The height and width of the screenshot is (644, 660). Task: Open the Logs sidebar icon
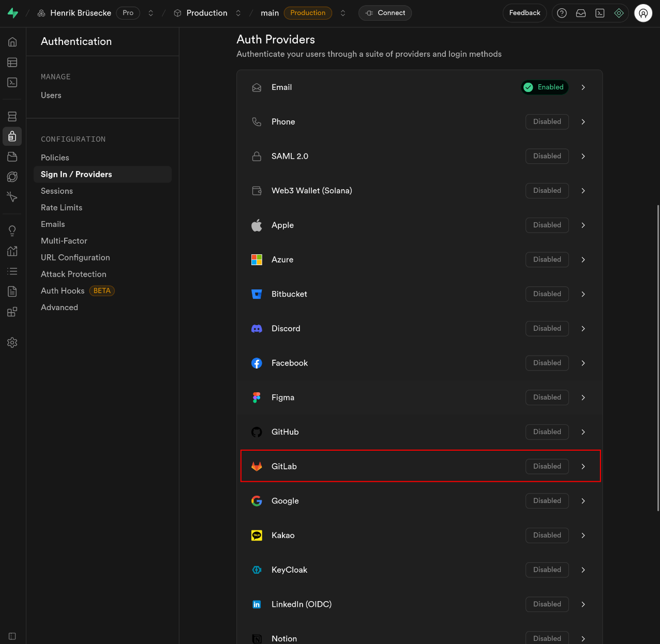(12, 271)
